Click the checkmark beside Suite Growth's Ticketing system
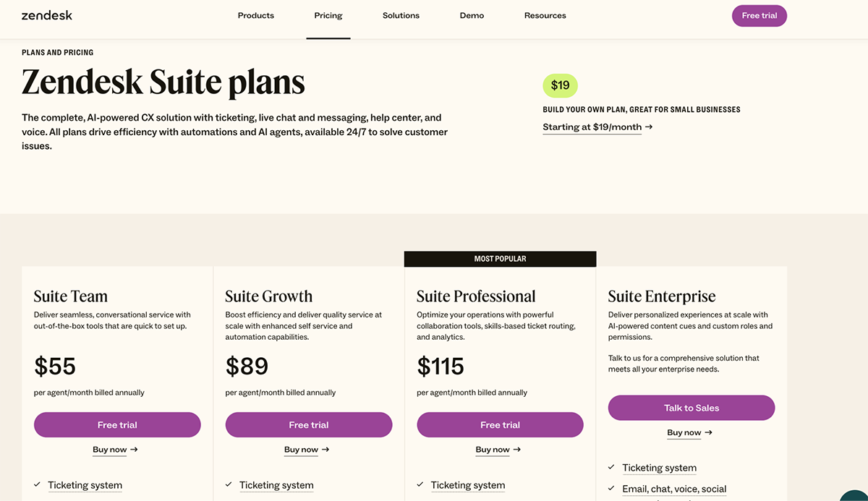This screenshot has height=501, width=868. coord(228,485)
